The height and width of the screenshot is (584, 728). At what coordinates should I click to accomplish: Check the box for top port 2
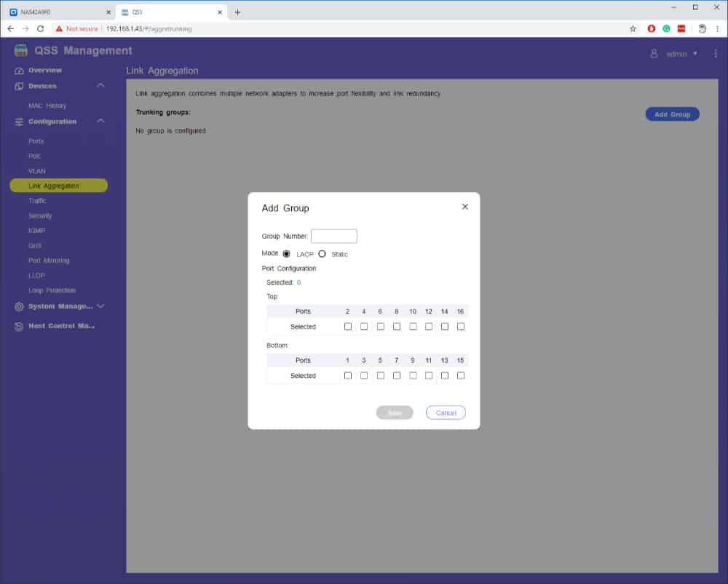click(x=347, y=326)
